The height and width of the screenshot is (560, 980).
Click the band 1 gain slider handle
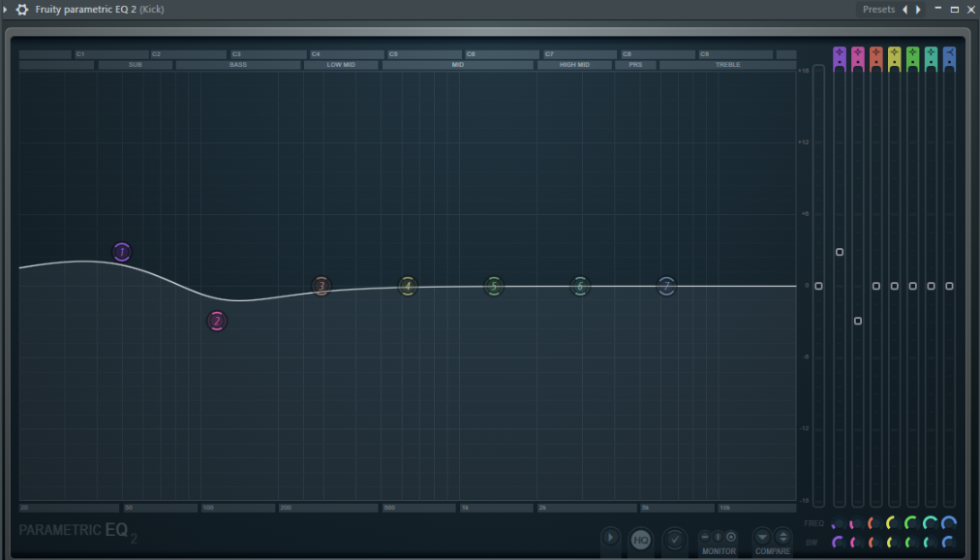point(840,252)
